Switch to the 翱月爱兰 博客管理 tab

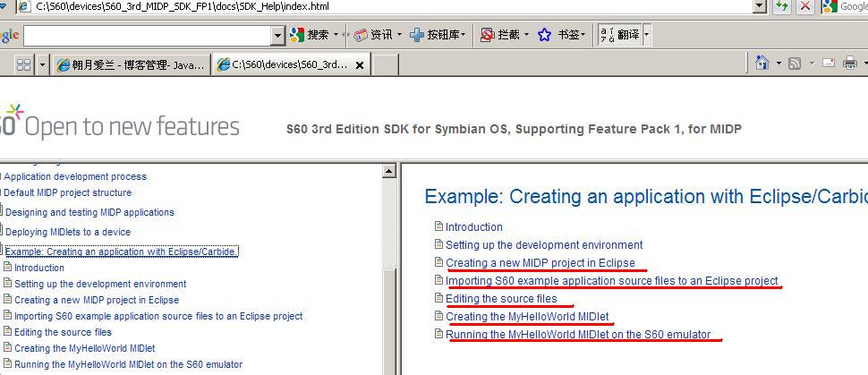[132, 64]
